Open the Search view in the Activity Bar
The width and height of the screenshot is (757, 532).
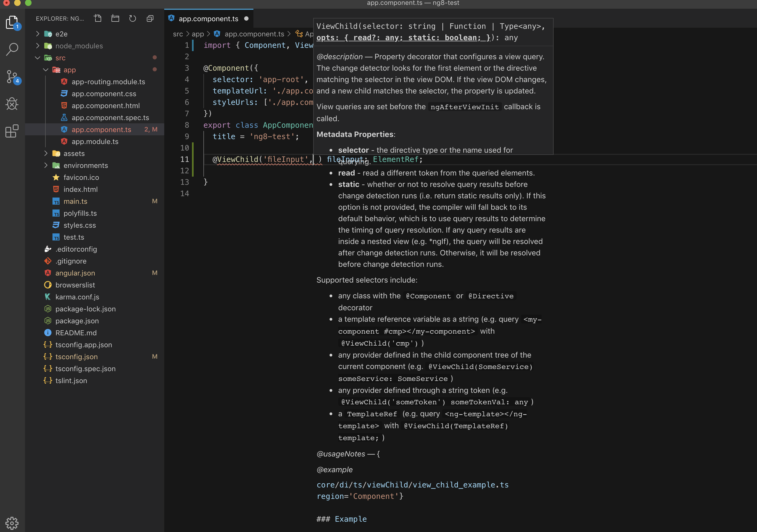(12, 49)
